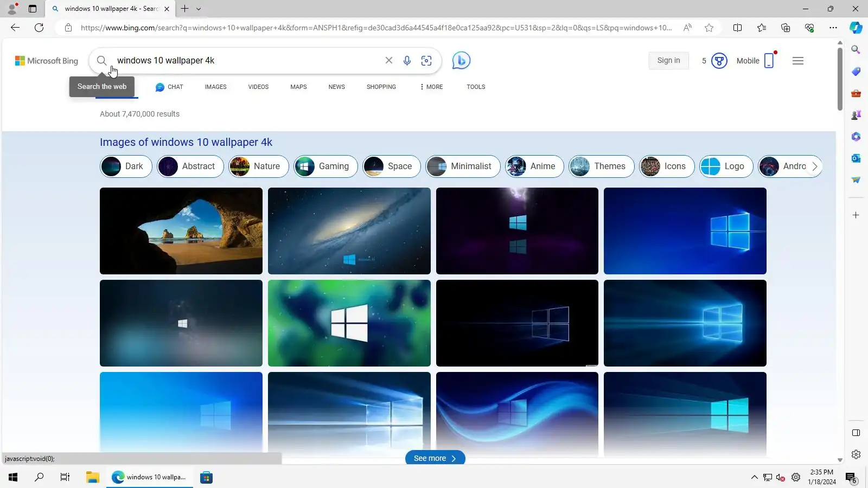Open Microsoft 365 in the sidebar
This screenshot has width=868, height=488.
tap(856, 137)
